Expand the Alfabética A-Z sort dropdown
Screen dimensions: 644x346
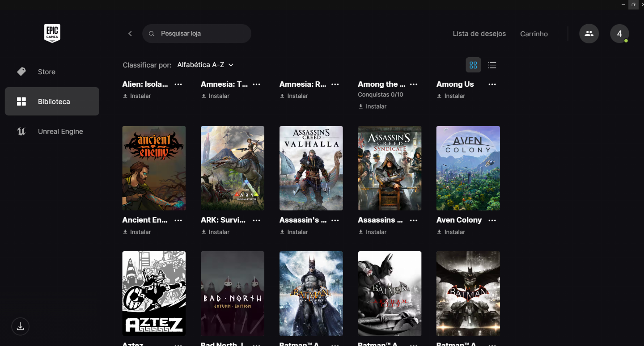point(205,65)
